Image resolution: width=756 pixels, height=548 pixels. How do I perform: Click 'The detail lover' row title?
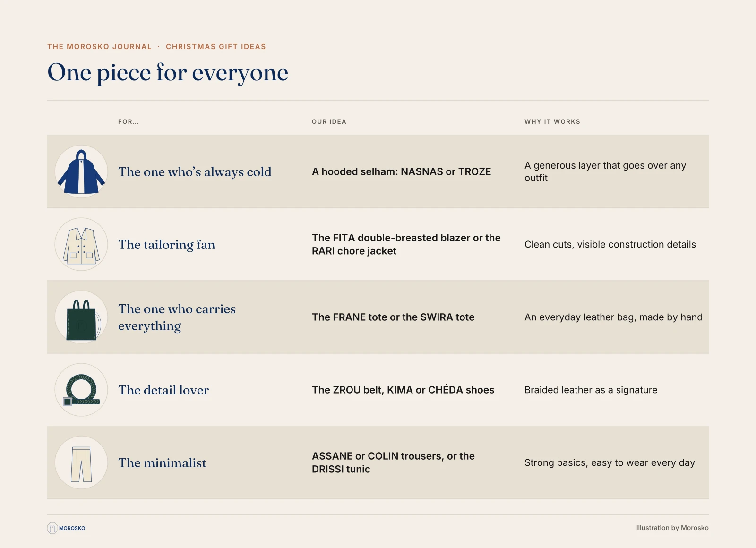point(163,390)
